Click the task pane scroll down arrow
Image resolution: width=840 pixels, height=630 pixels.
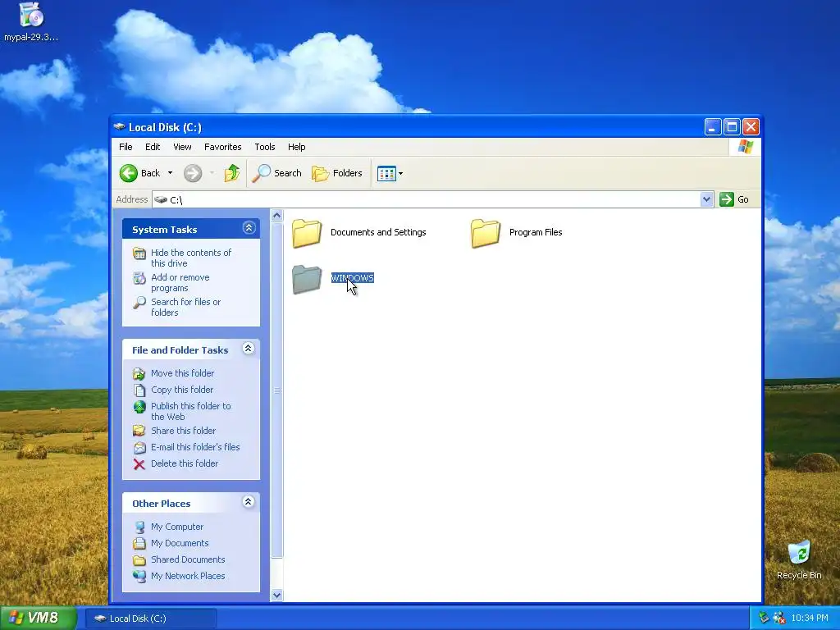(x=277, y=595)
